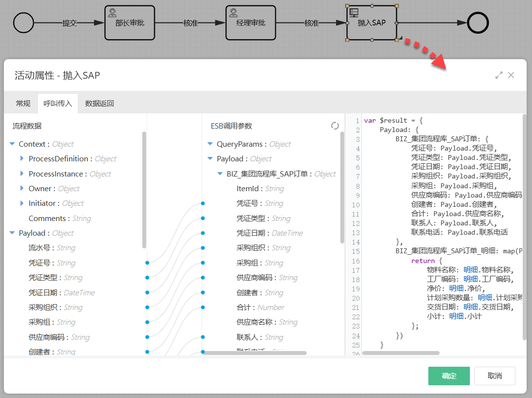Image resolution: width=532 pixels, height=398 pixels.
Task: Select the 抛入SAP task node
Action: [372, 23]
